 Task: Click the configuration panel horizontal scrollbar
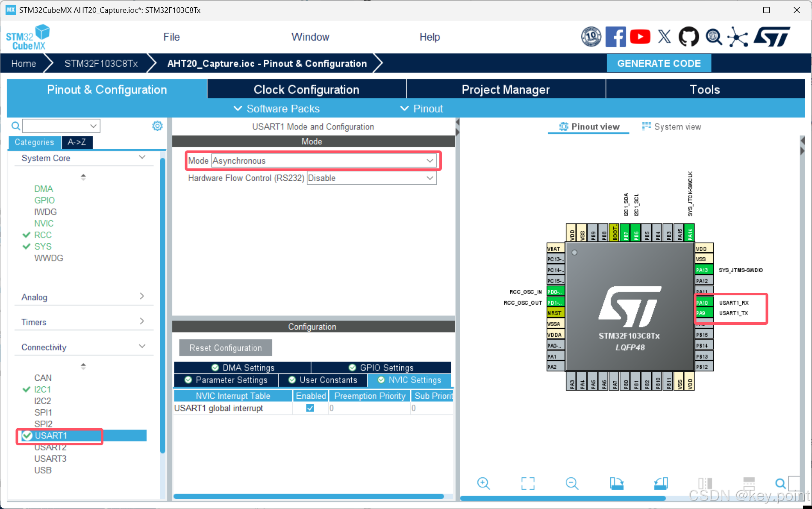[x=308, y=496]
